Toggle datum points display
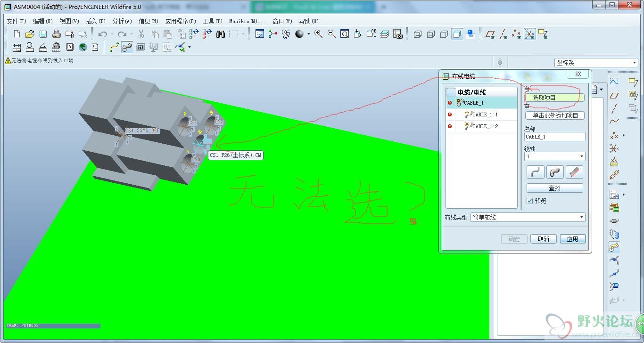This screenshot has width=644, height=343. click(517, 34)
